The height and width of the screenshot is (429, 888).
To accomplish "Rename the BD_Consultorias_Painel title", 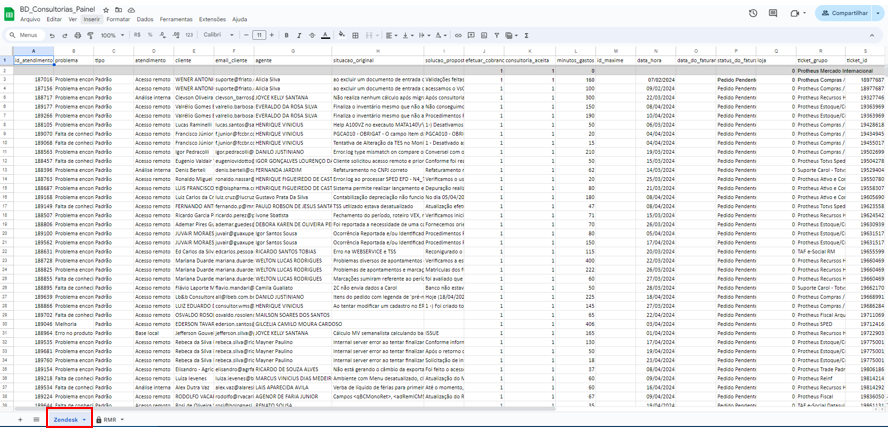I will tap(57, 10).
